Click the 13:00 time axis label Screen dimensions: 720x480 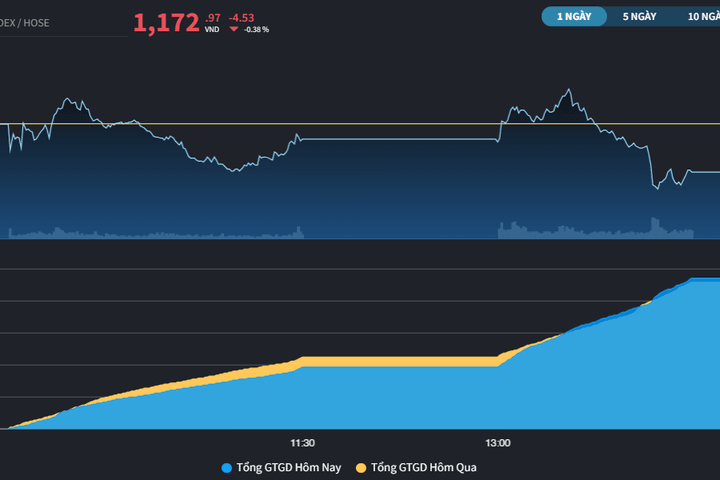click(x=498, y=443)
